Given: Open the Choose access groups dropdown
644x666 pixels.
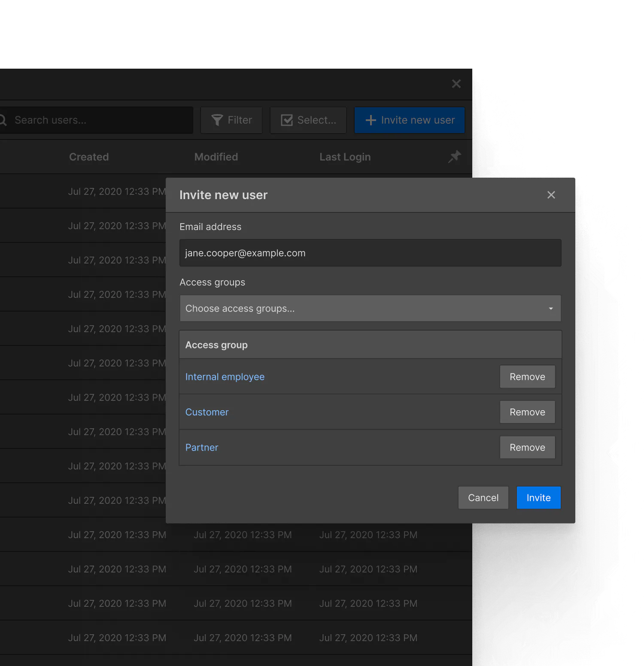Looking at the screenshot, I should [x=370, y=308].
